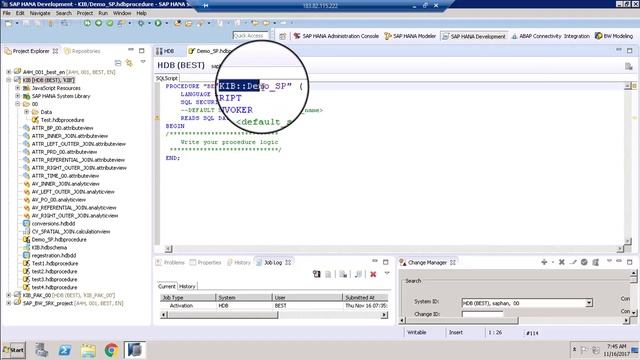
Task: Click the green check syntax icon
Action: coord(109,23)
